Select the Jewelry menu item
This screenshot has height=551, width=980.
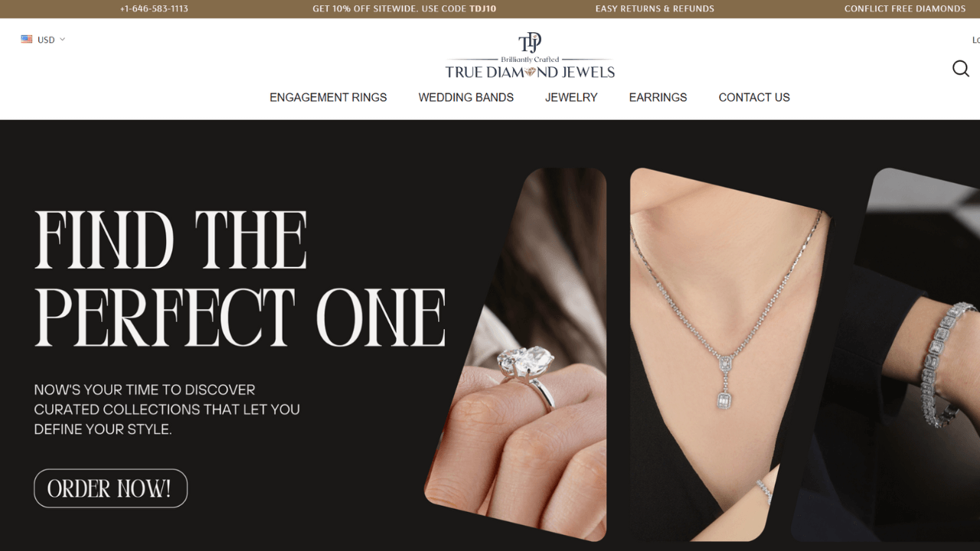(571, 97)
